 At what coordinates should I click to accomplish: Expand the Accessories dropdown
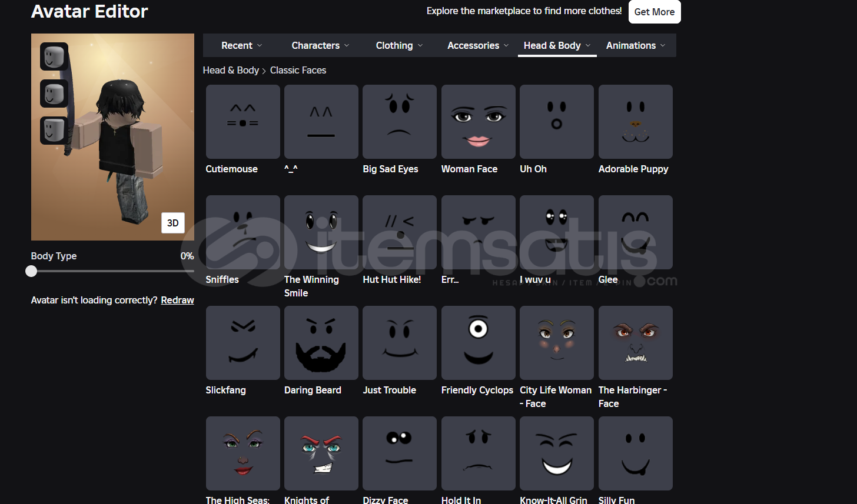pyautogui.click(x=478, y=45)
